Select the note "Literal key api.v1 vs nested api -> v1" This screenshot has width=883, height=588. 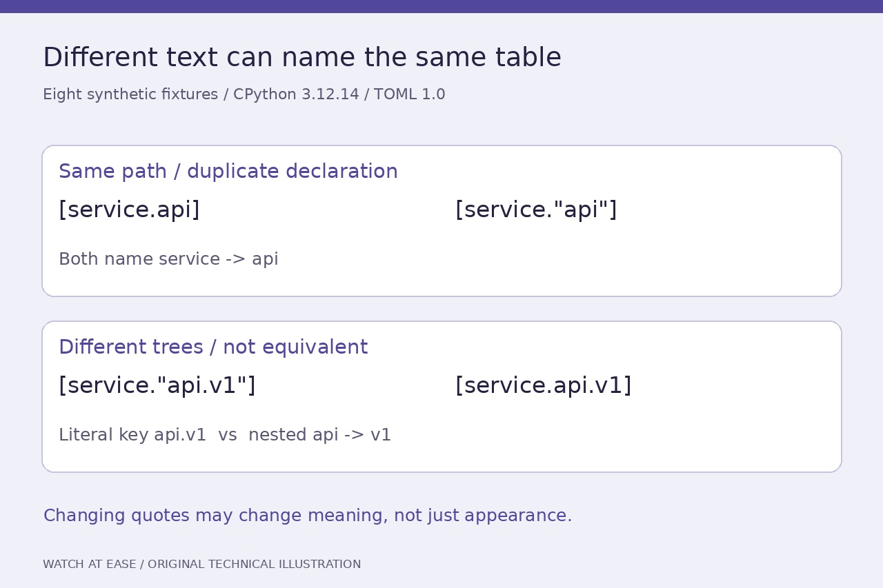(225, 435)
